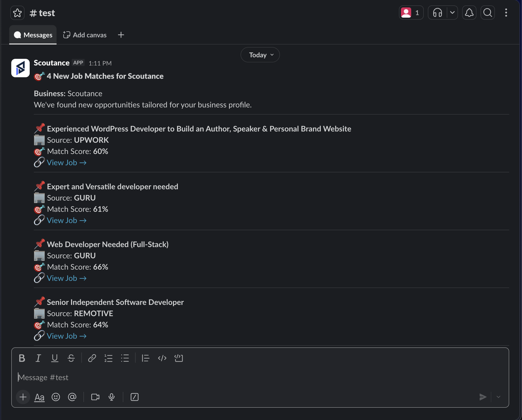The width and height of the screenshot is (522, 420).
Task: Insert a link in the composer
Action: click(x=92, y=358)
